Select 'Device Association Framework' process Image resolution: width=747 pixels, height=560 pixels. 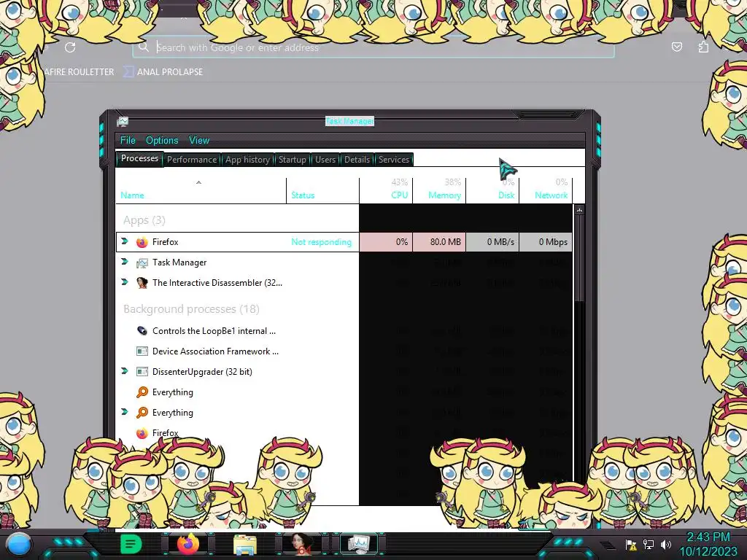(215, 351)
